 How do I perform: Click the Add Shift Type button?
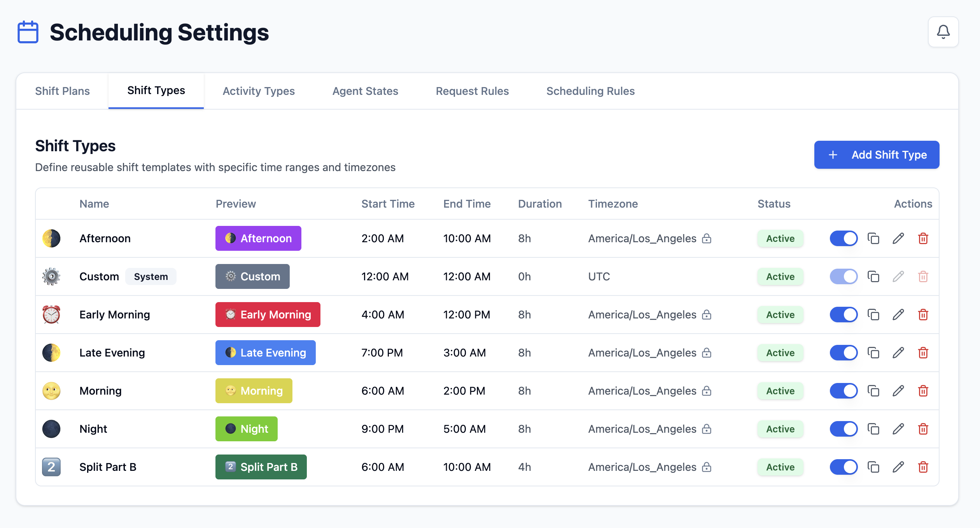877,155
